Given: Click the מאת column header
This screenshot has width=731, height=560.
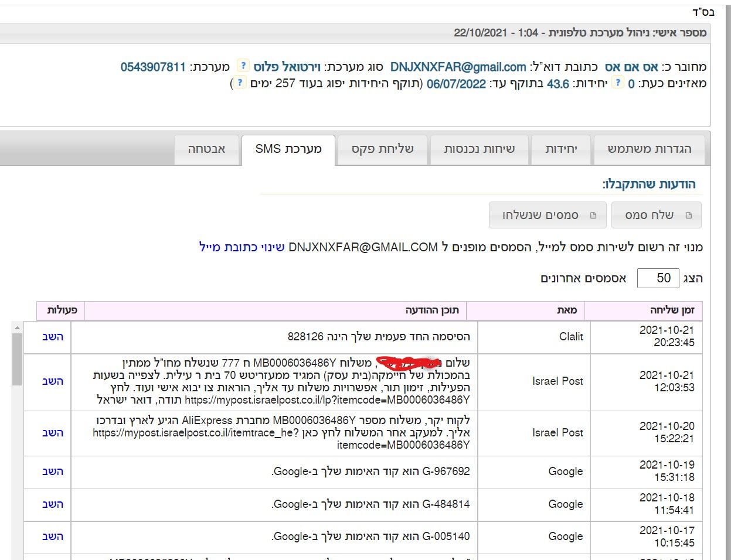Looking at the screenshot, I should 526,310.
